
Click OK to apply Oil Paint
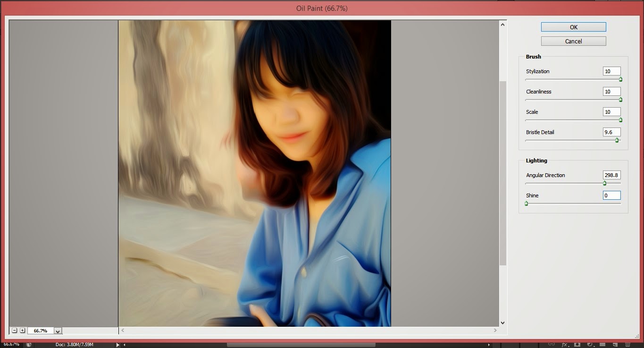(573, 27)
